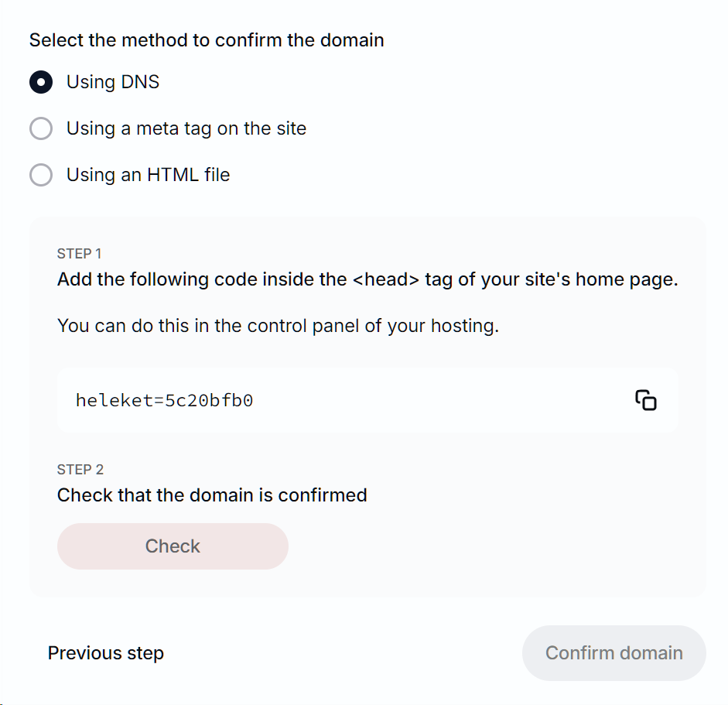The image size is (728, 705).
Task: Click the 'Using an HTML file' label
Action: pos(148,175)
